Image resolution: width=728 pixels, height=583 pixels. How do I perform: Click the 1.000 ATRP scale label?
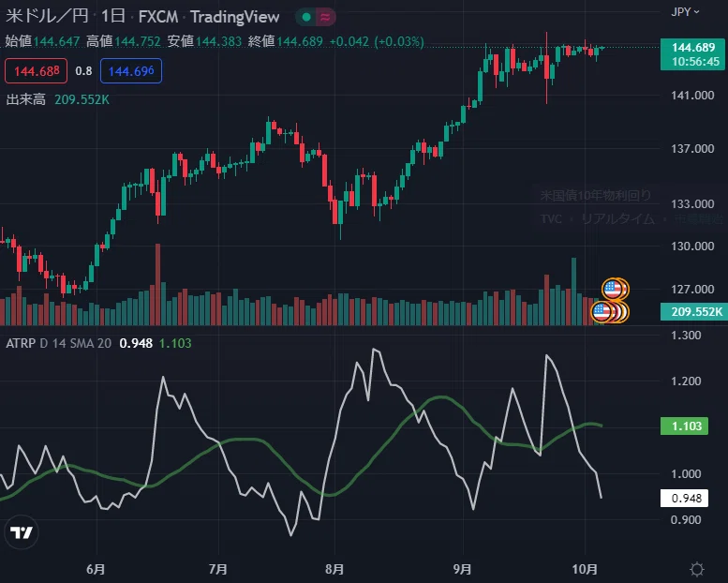[x=686, y=474]
